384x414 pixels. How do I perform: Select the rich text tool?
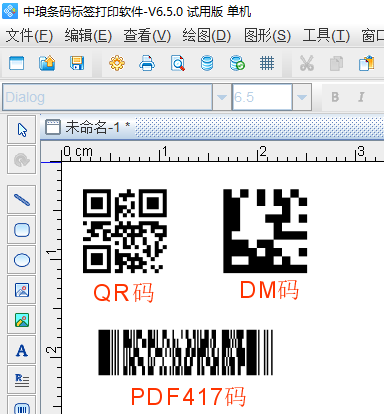(22, 380)
